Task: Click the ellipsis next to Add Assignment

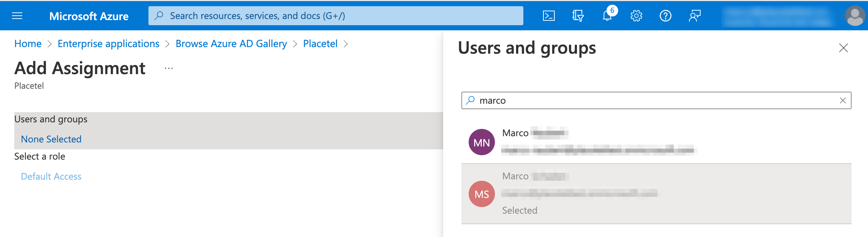Action: click(x=168, y=68)
